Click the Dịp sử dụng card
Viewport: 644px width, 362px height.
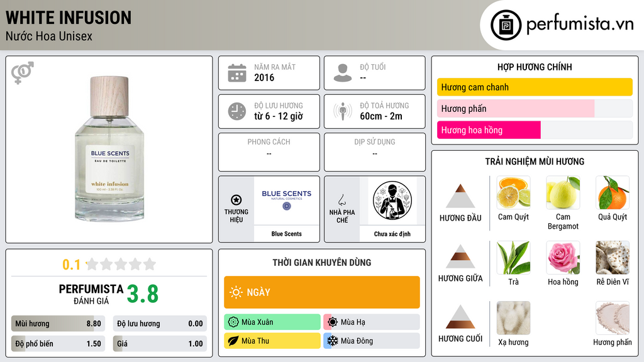click(375, 151)
